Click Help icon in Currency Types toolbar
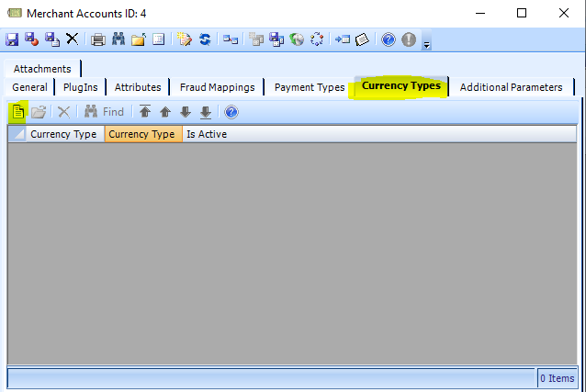The width and height of the screenshot is (586, 392). pyautogui.click(x=231, y=112)
